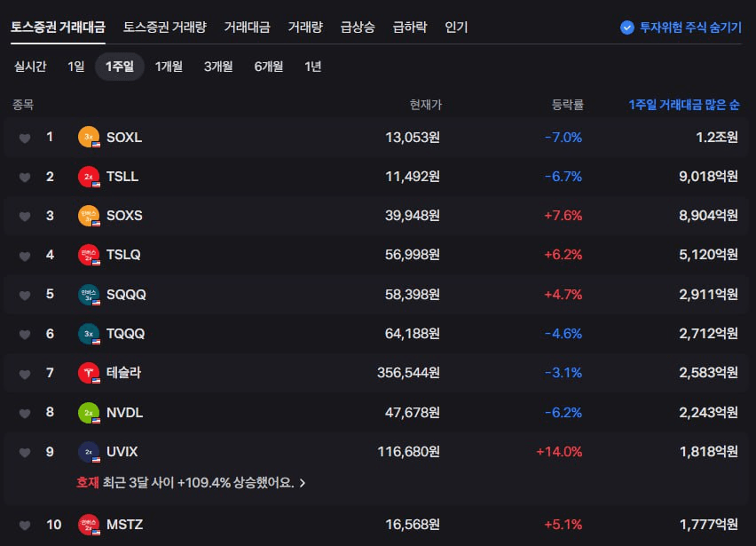
Task: Select the 1년 period filter
Action: (313, 67)
